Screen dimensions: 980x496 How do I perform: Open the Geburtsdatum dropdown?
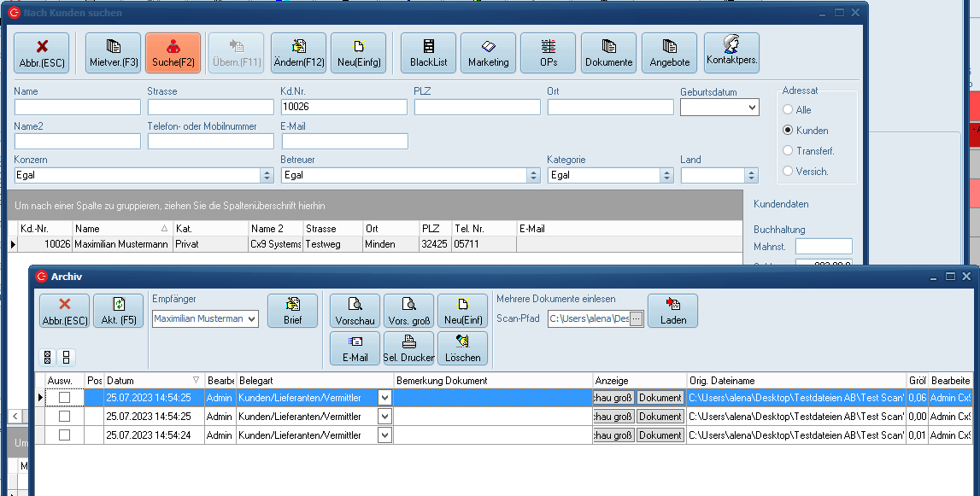pos(752,108)
